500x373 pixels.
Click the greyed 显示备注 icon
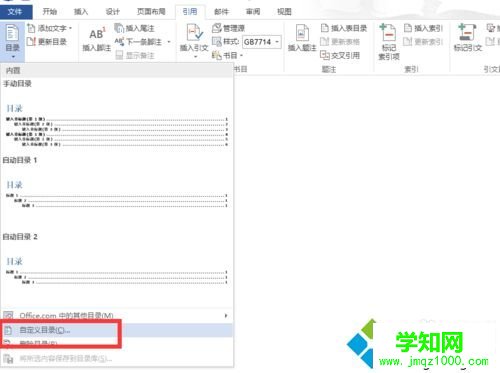[x=119, y=55]
